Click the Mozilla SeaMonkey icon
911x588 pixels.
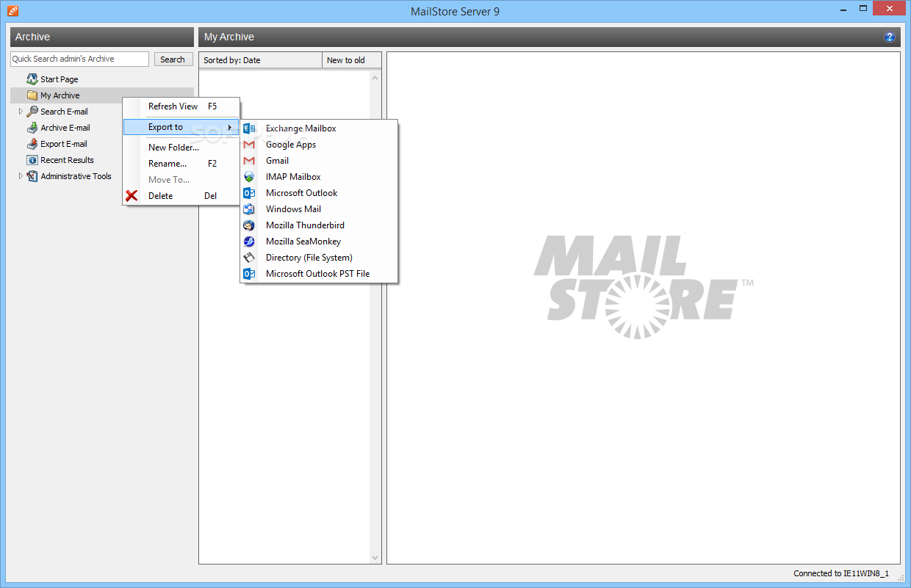click(250, 242)
